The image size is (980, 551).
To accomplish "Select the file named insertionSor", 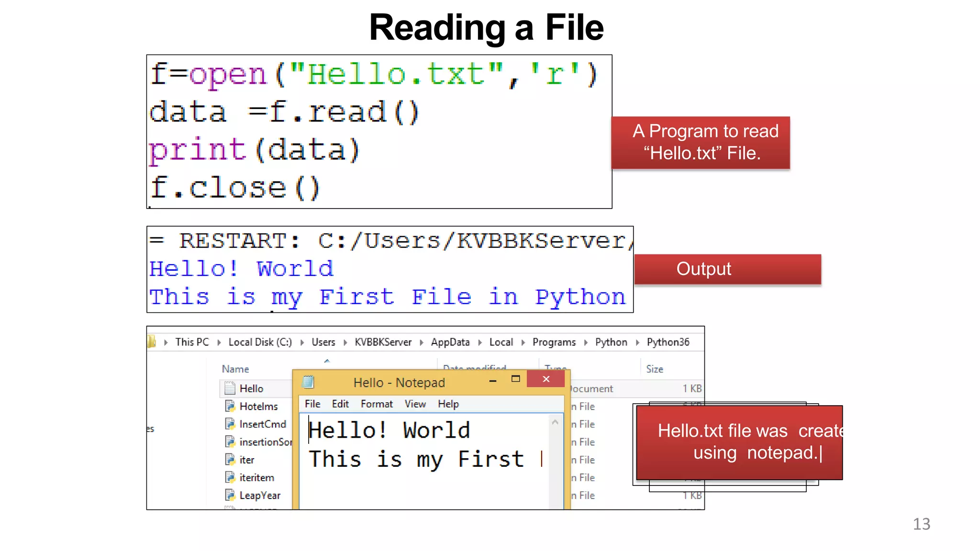I will coord(266,442).
